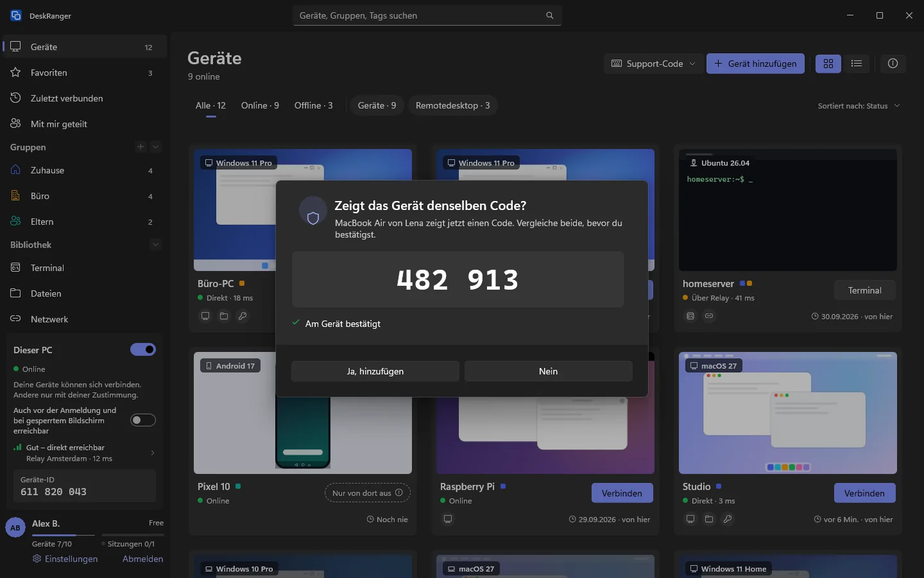Click the Studio macOS 27 preview thumbnail
Screen dimensions: 924x578
[788, 413]
